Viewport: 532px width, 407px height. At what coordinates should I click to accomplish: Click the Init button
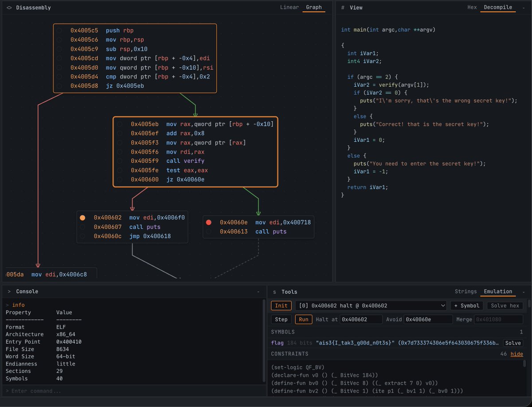(282, 306)
